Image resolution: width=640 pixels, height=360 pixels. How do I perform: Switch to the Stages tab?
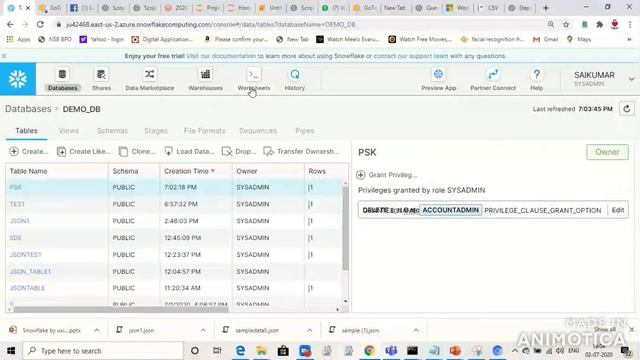[156, 131]
